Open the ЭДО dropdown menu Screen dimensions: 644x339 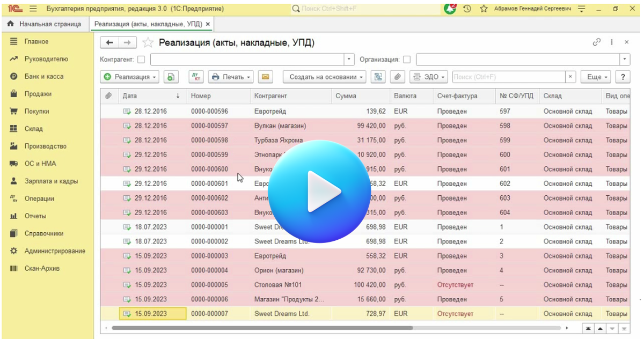click(429, 77)
